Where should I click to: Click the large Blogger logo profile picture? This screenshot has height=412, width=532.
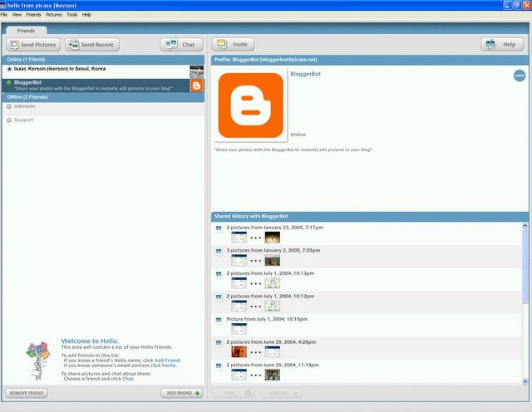coord(251,105)
